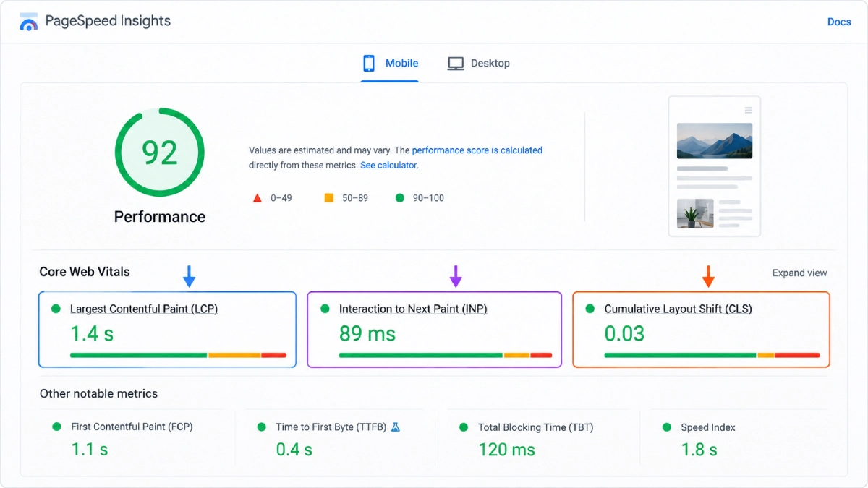Screen dimensions: 868x488
Task: Click the Speed Index label
Action: (708, 427)
